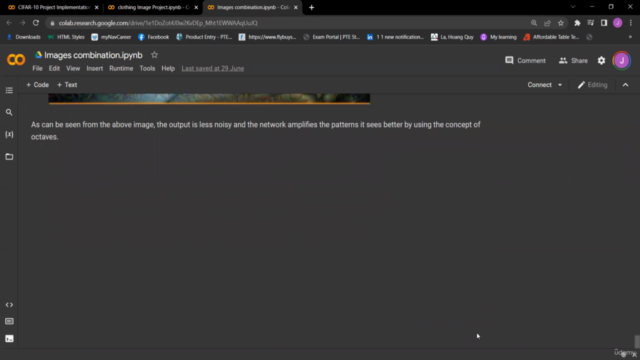Expand the Connect runtime dropdown arrow
The height and width of the screenshot is (360, 640).
(x=560, y=85)
